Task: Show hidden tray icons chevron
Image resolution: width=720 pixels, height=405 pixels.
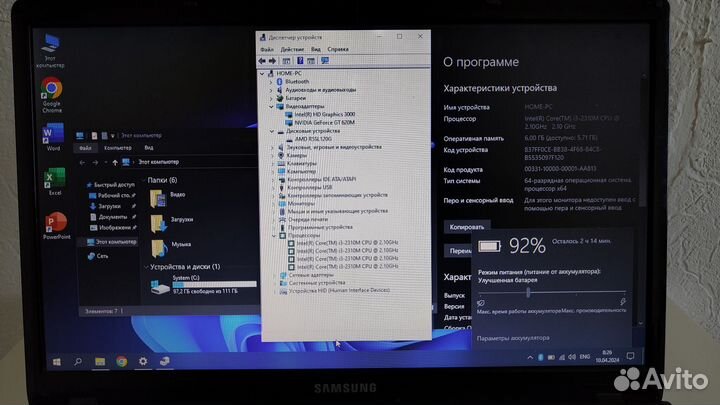Action: [530, 357]
